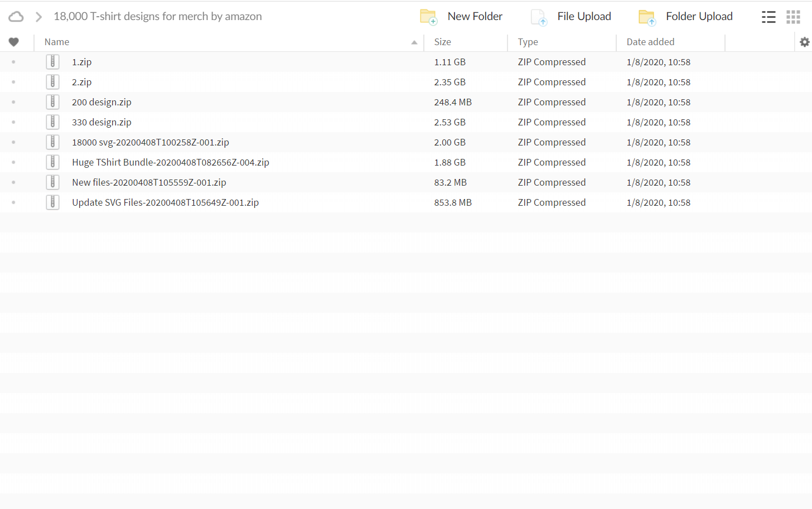This screenshot has height=509, width=812.
Task: Sort by Size column header
Action: (442, 42)
